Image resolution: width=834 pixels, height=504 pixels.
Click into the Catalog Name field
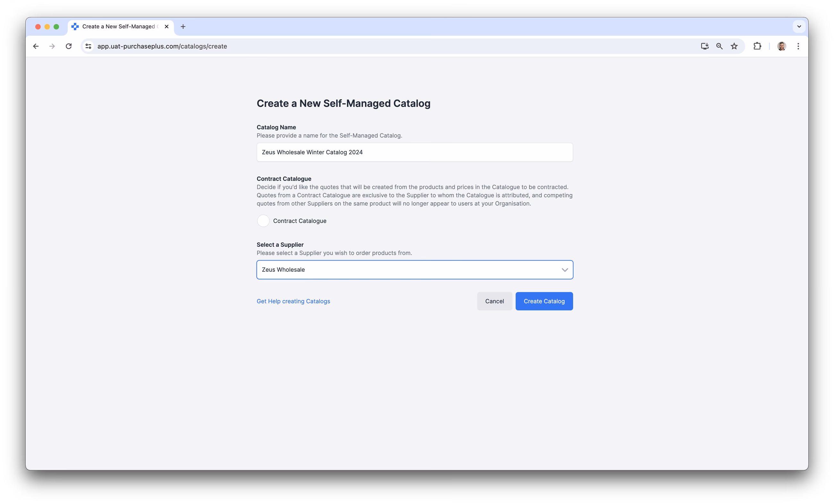point(415,152)
